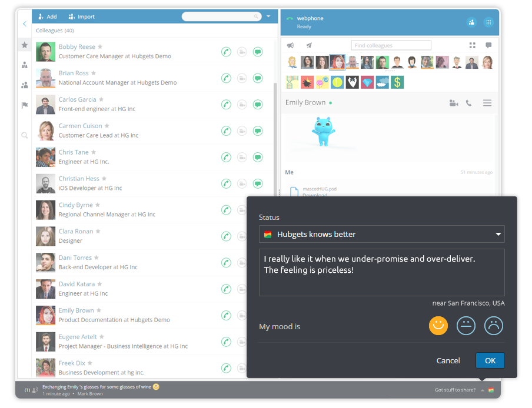Open the Status dropdown 'Hubgets knows better'

[x=381, y=234]
